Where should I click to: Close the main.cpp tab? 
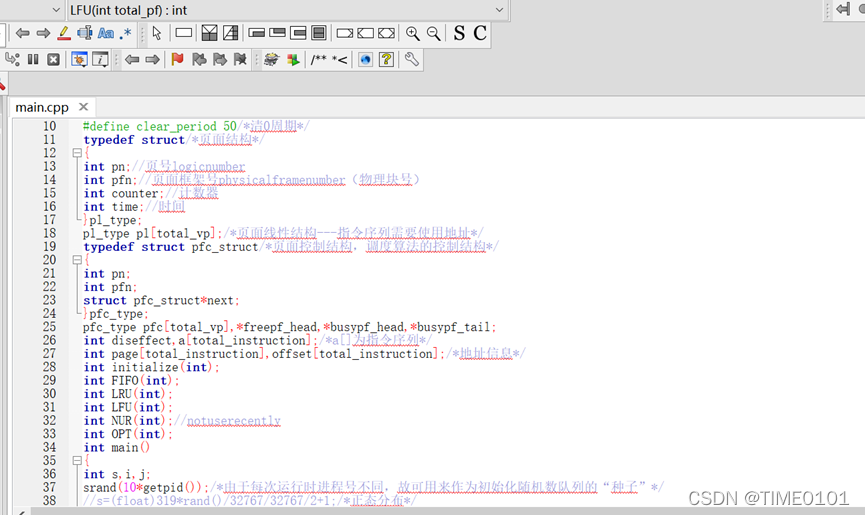pyautogui.click(x=83, y=106)
